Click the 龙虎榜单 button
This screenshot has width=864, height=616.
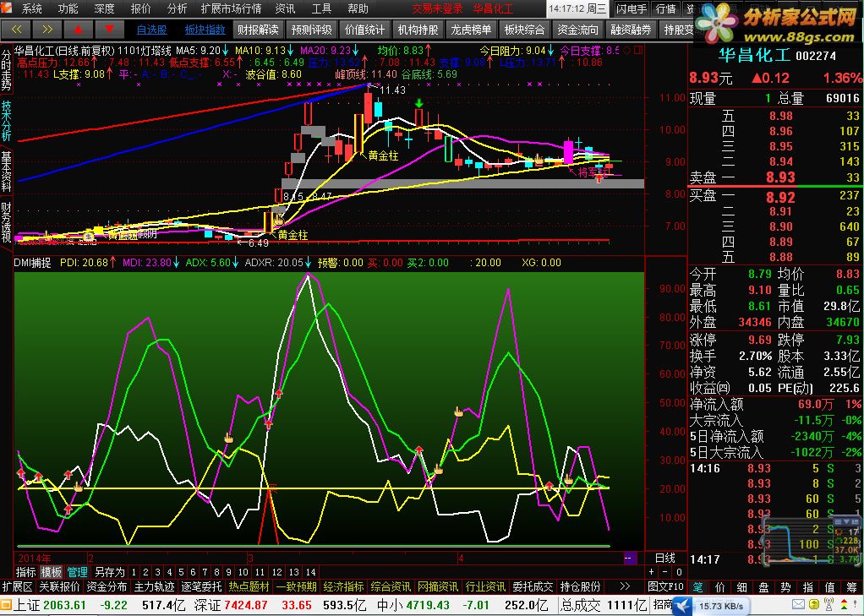pyautogui.click(x=472, y=30)
